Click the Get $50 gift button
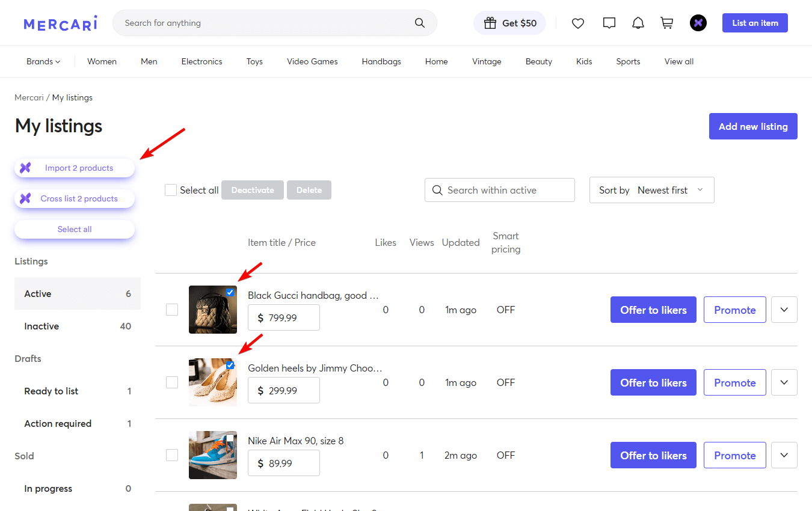812x511 pixels. pos(510,23)
